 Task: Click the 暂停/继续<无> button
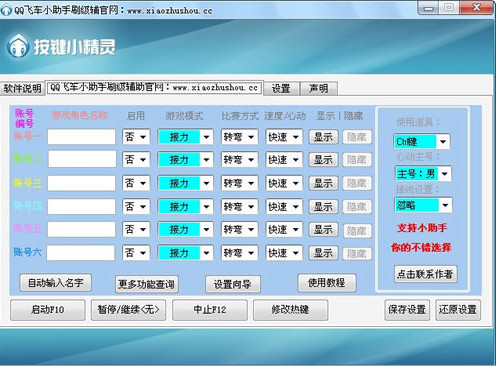[128, 310]
